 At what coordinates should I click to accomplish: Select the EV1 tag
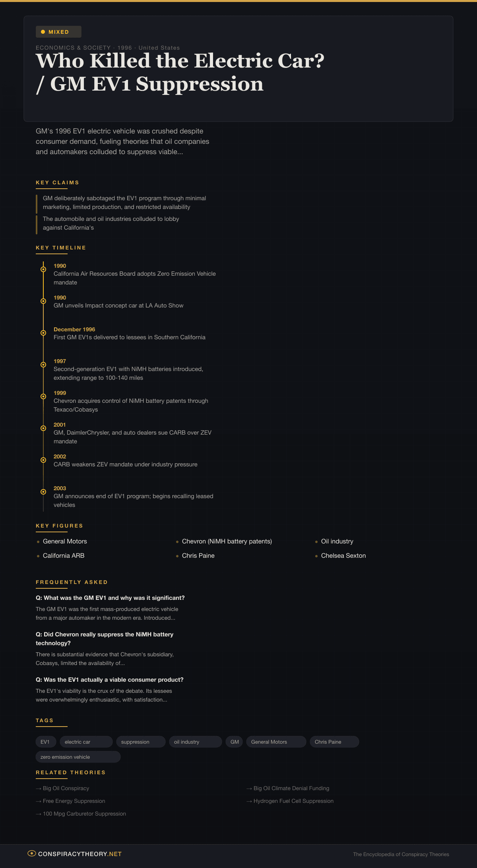[x=45, y=742]
